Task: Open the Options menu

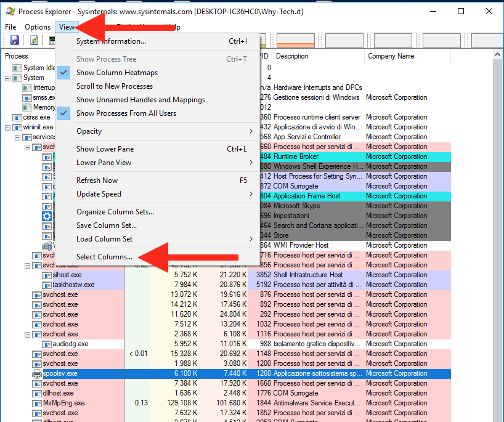Action: click(38, 27)
